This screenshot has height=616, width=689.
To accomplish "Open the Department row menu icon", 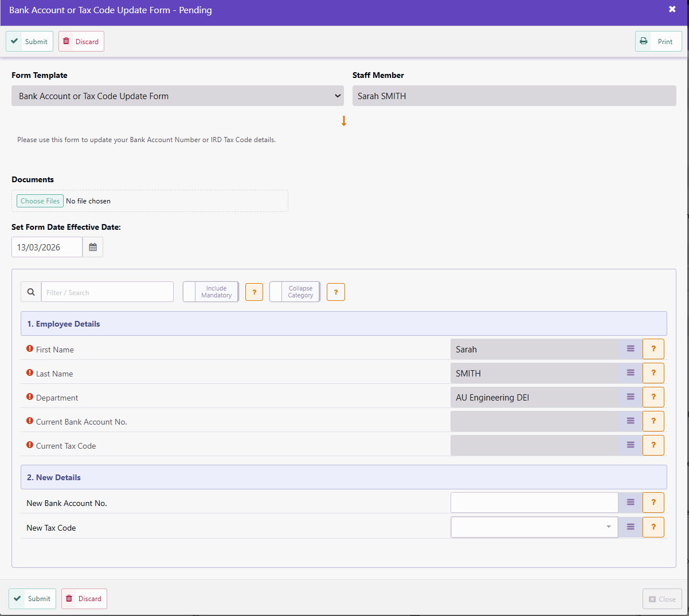I will click(631, 397).
